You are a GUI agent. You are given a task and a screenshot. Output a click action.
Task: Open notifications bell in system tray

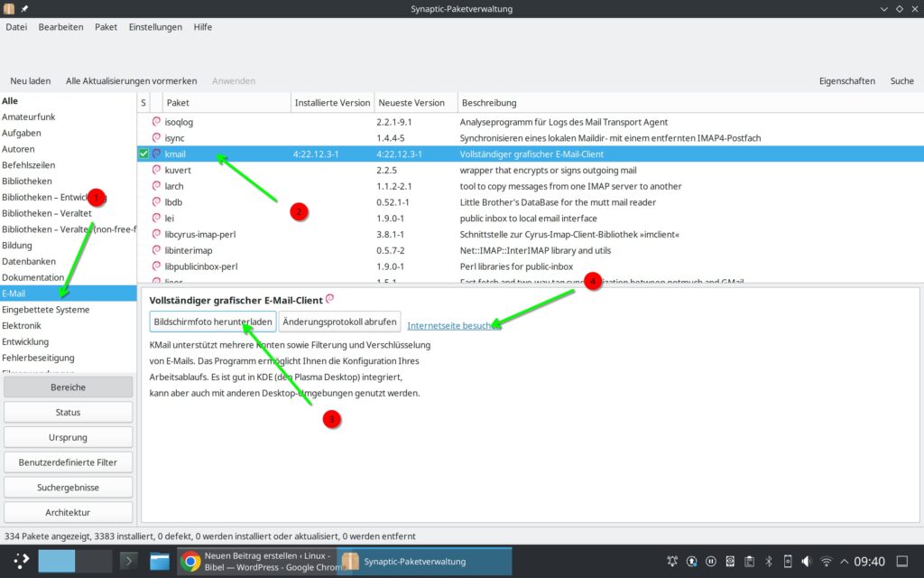click(672, 561)
